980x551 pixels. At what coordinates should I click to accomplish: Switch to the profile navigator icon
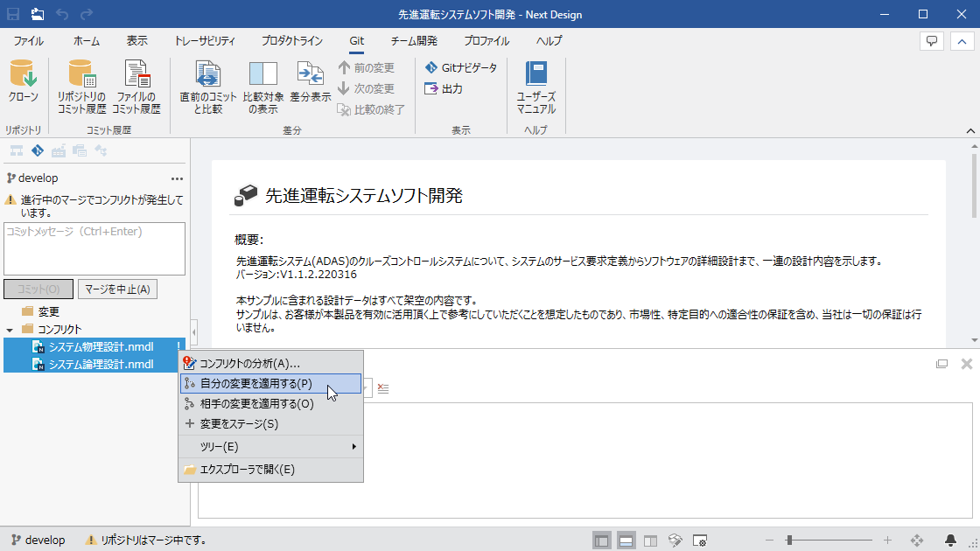pyautogui.click(x=80, y=150)
